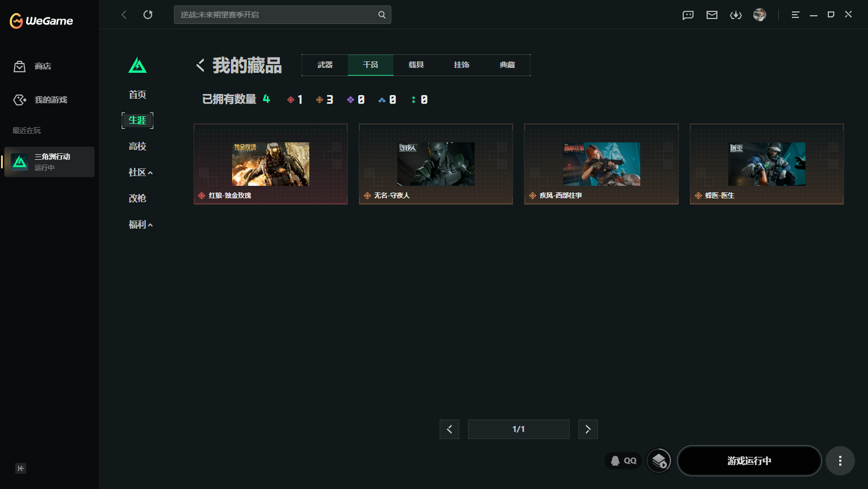The height and width of the screenshot is (489, 868).
Task: Click the search magnifier icon
Action: (382, 15)
